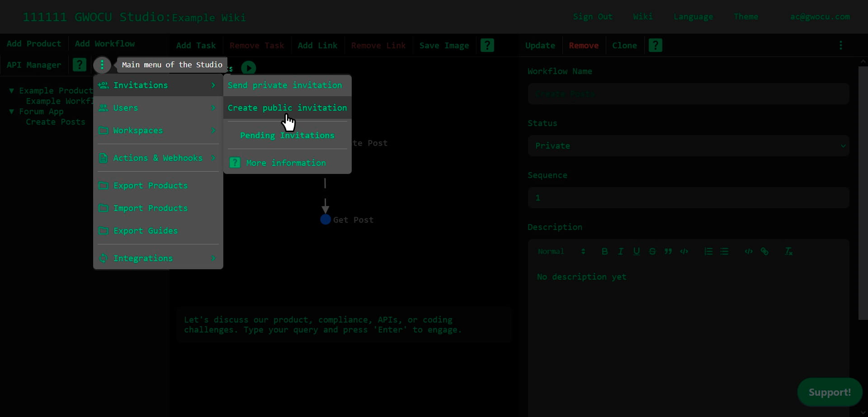Expand the Workspaces submenu arrow

click(213, 130)
